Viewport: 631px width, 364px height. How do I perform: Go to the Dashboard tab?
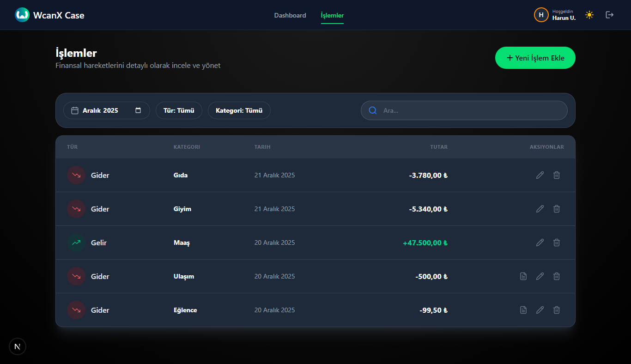click(290, 15)
